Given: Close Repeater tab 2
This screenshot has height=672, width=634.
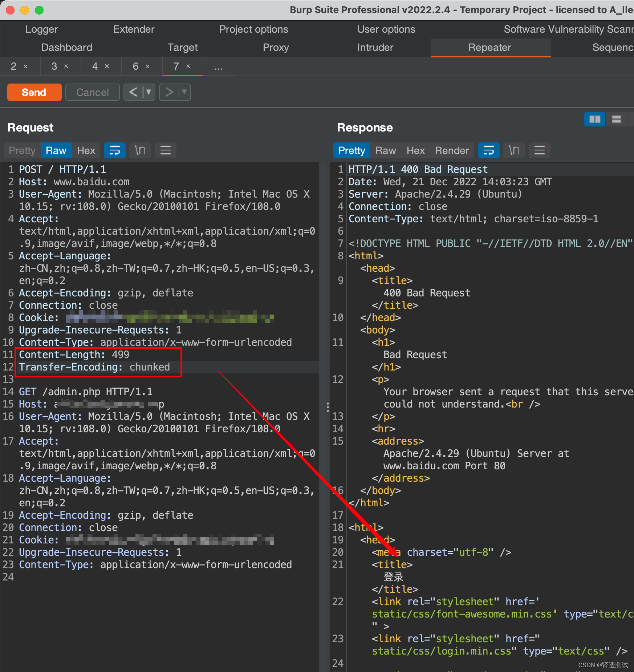Looking at the screenshot, I should [x=25, y=66].
